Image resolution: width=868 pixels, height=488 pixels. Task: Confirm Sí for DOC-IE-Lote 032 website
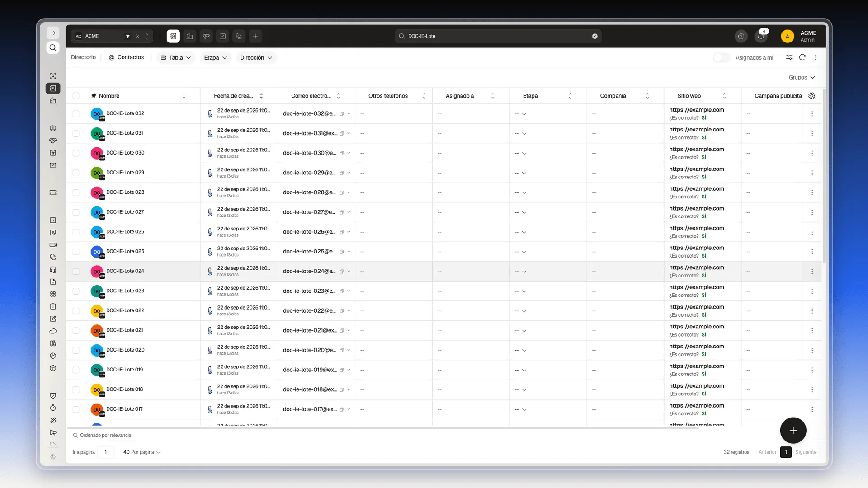click(x=704, y=118)
